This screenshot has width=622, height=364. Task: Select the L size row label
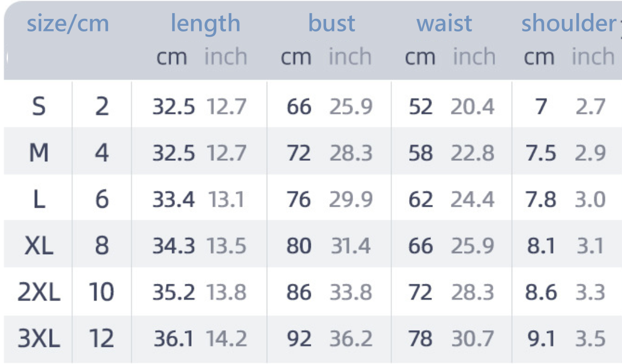coord(39,199)
